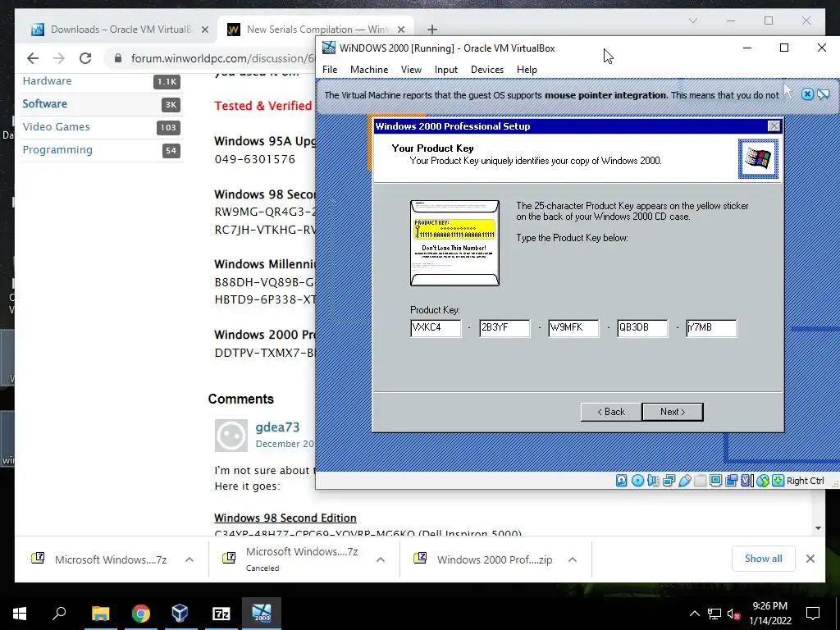Open the VirtualBox View menu
Screen dimensions: 840x630
click(x=411, y=70)
